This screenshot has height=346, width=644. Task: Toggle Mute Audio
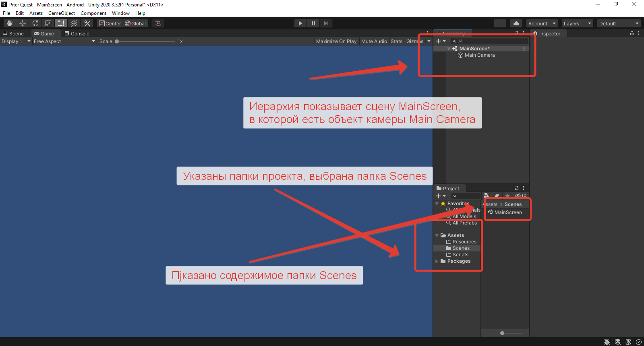tap(374, 41)
